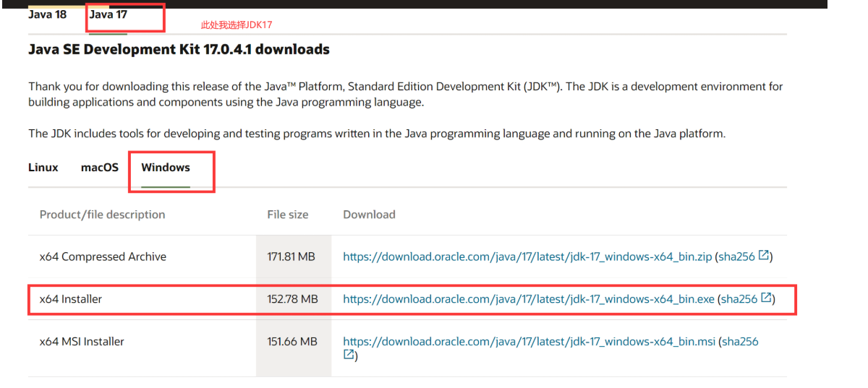Click external-link icon in x64 Installer row
The image size is (868, 388).
tap(766, 298)
